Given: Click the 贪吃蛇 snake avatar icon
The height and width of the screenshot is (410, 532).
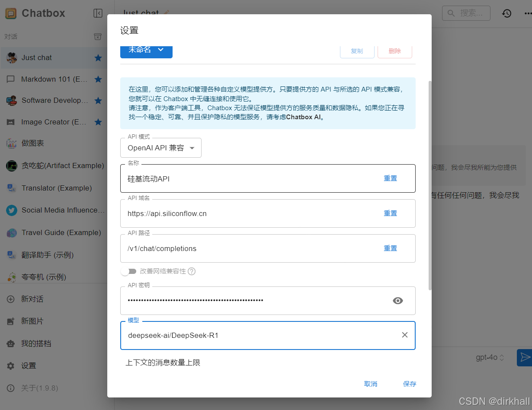Looking at the screenshot, I should (11, 166).
